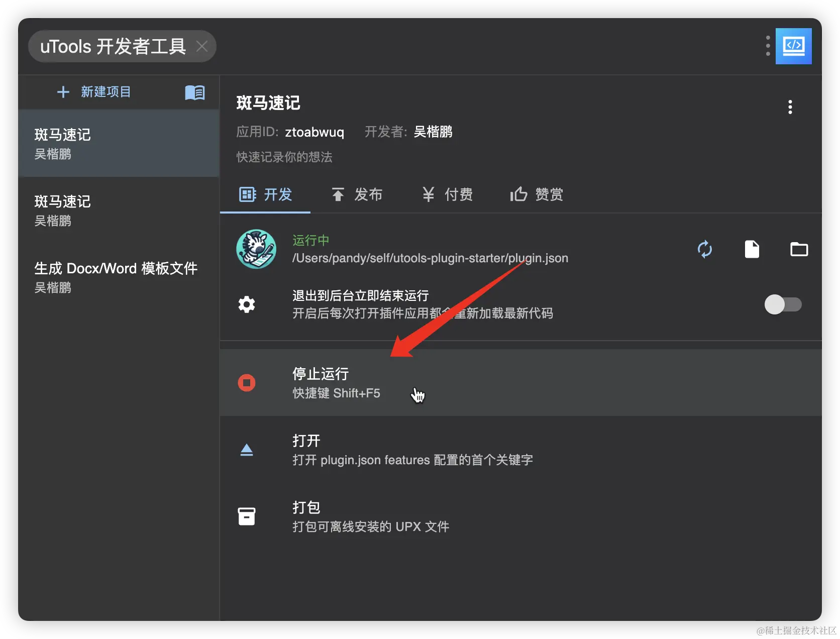Viewport: 840px width, 639px height.
Task: Click the plugin.json file icon
Action: coord(752,249)
